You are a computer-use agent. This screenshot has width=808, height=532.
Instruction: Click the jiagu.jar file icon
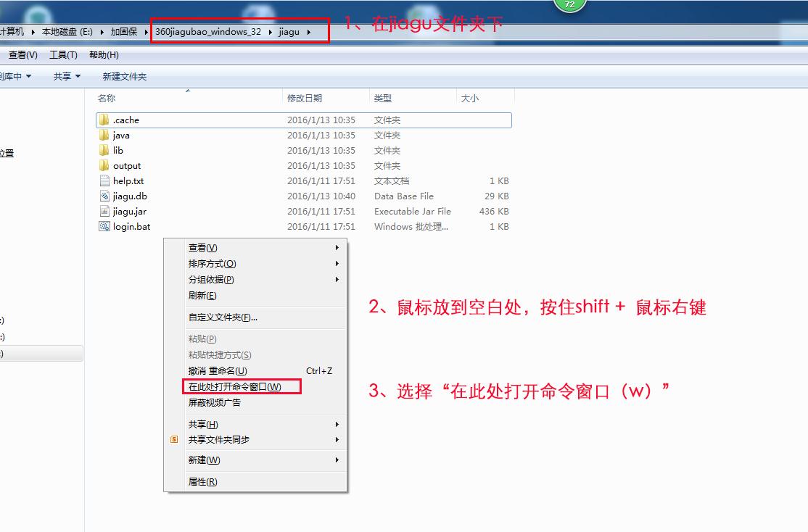point(104,211)
